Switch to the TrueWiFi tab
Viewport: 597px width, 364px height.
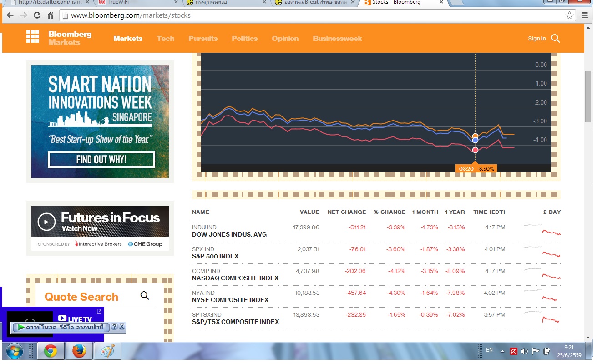[x=137, y=2]
